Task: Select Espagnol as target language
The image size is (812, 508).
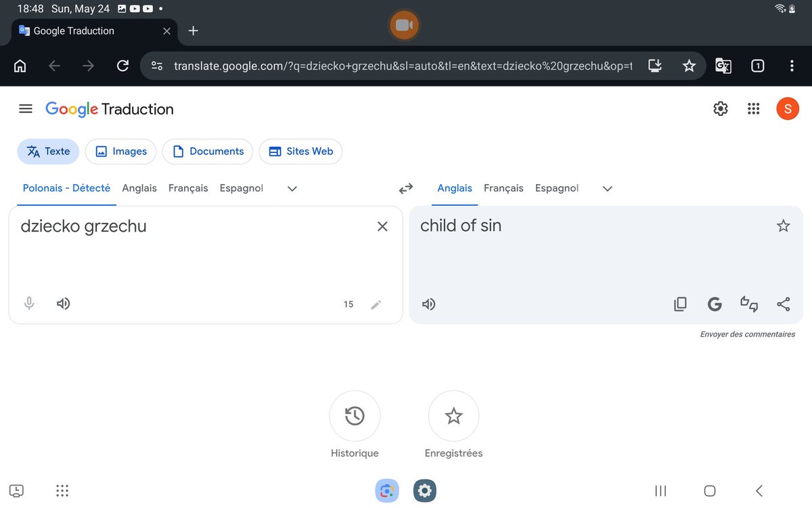Action: (x=557, y=188)
